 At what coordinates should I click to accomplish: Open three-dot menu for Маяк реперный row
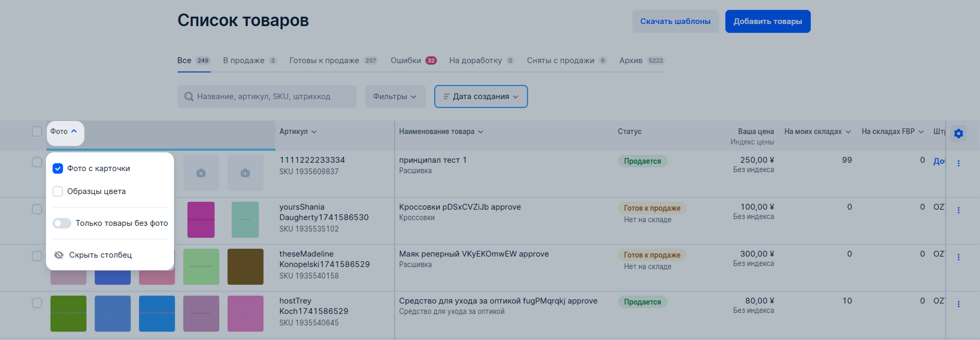click(x=958, y=257)
